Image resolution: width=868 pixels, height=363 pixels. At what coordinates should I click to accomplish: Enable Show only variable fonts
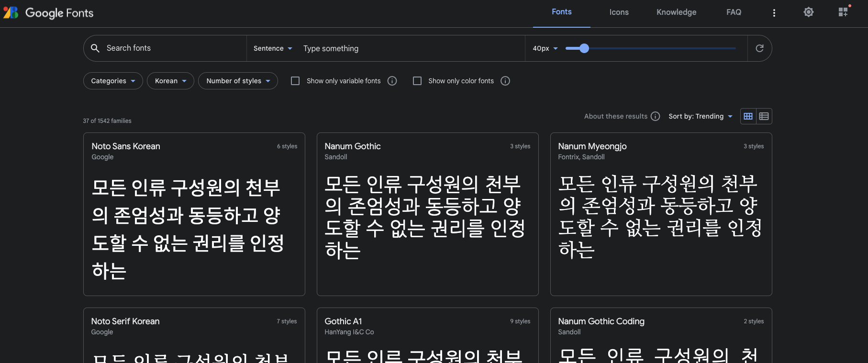click(295, 81)
